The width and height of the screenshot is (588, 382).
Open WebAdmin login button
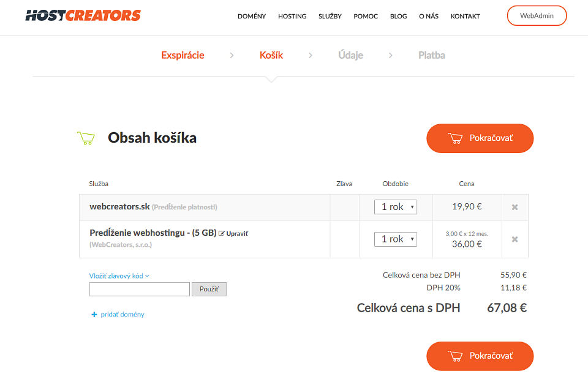537,16
